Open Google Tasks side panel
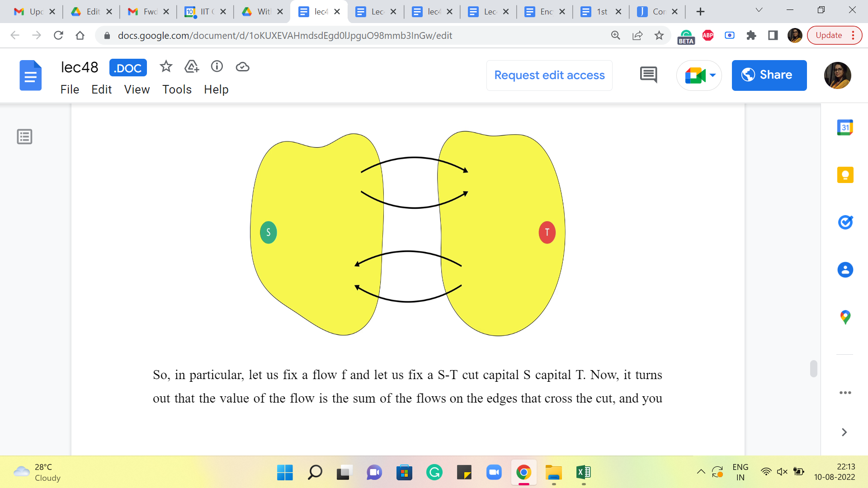Image resolution: width=868 pixels, height=488 pixels. [845, 222]
